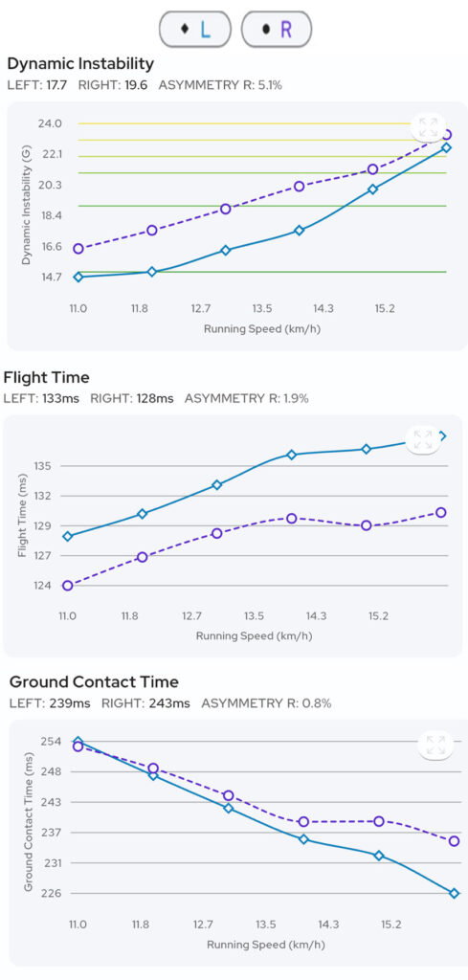This screenshot has width=468, height=980.
Task: Select the purple circle point at 11.0 in Flight Time
Action: click(68, 586)
